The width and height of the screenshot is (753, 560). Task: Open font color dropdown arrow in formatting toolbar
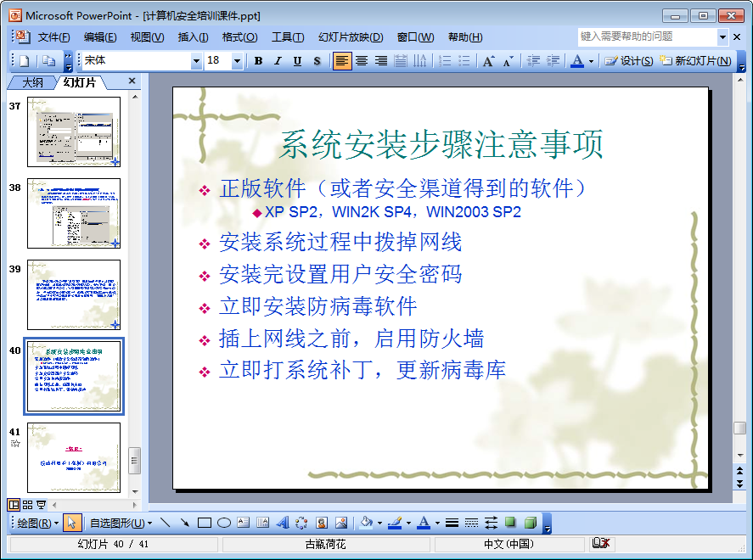tap(591, 61)
